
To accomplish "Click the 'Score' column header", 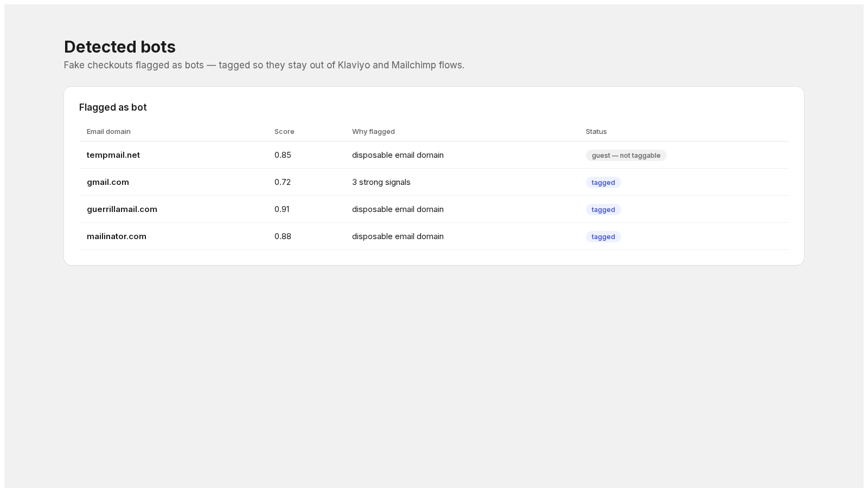I will 284,132.
